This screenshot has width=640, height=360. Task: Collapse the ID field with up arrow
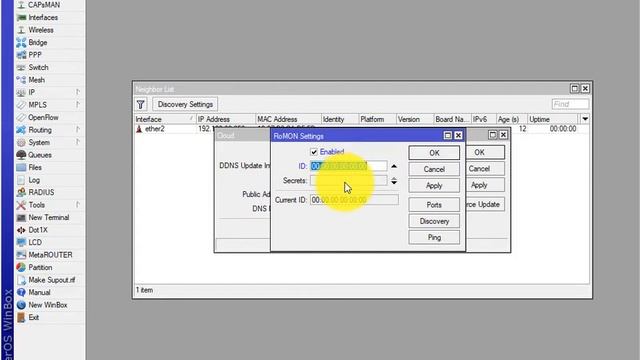[394, 166]
